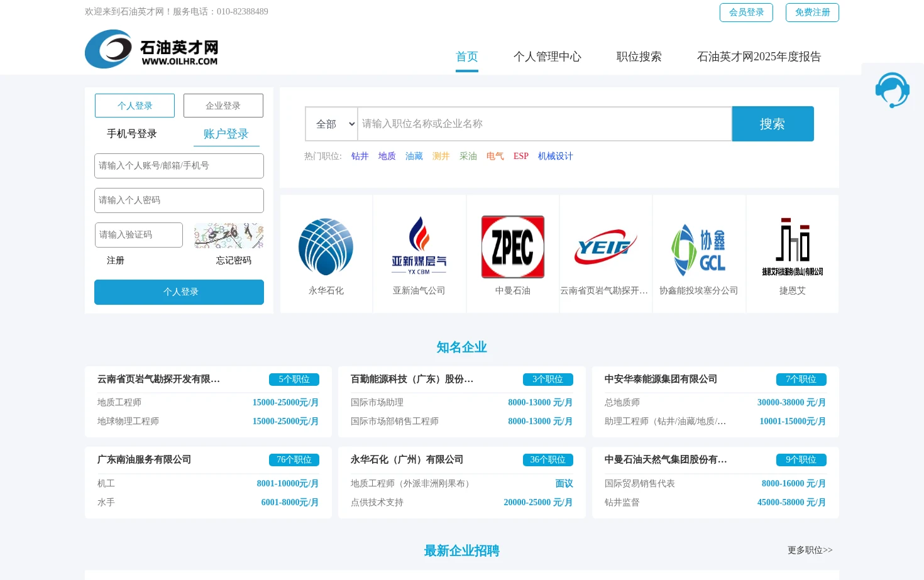Screen dimensions: 924x580
Task: Open 地质工程师（外派非洲刚果布） job listing
Action: [412, 483]
